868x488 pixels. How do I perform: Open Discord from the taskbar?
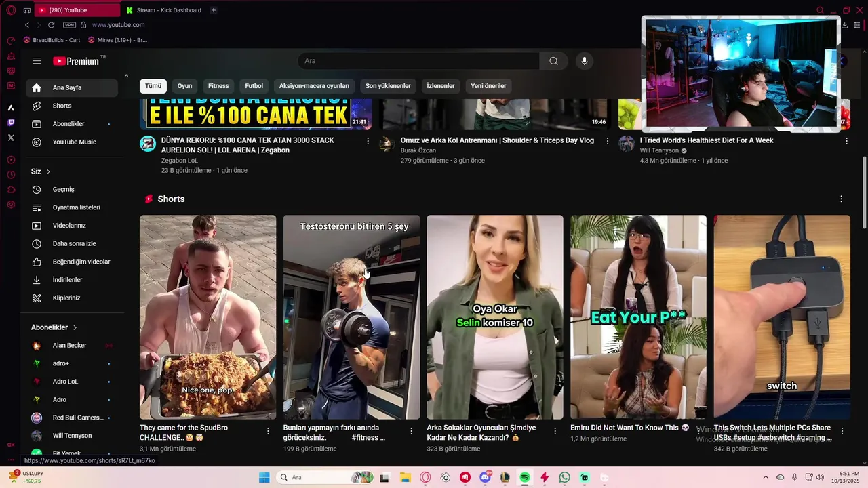point(485,477)
